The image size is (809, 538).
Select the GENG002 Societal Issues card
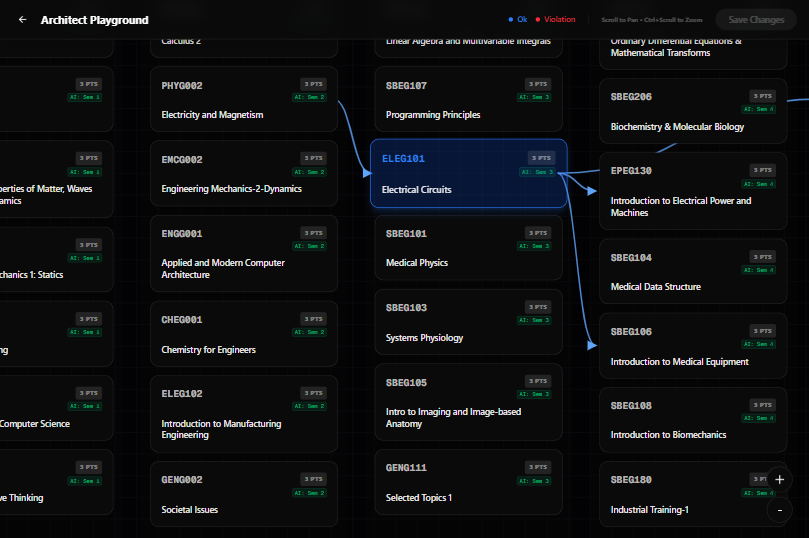click(244, 494)
